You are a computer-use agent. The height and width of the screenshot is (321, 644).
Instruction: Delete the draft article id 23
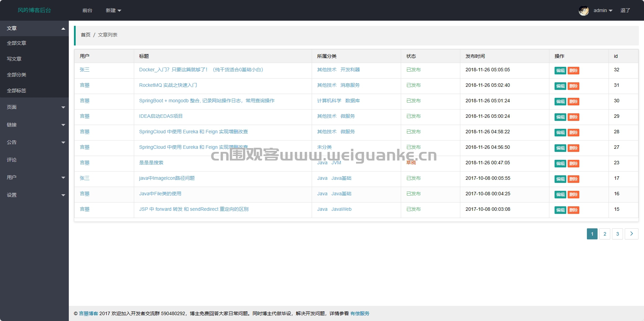click(573, 164)
